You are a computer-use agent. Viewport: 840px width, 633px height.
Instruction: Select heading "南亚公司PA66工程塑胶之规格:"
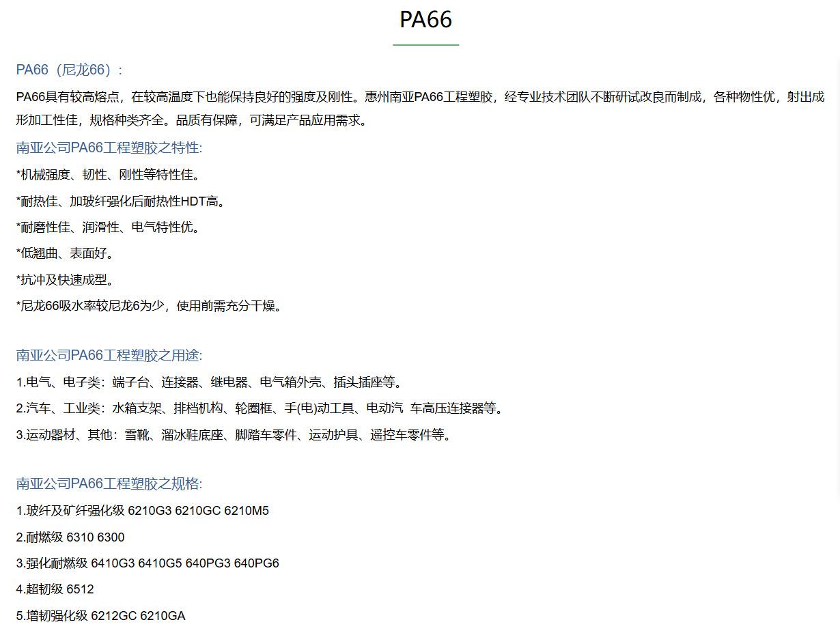pos(109,483)
